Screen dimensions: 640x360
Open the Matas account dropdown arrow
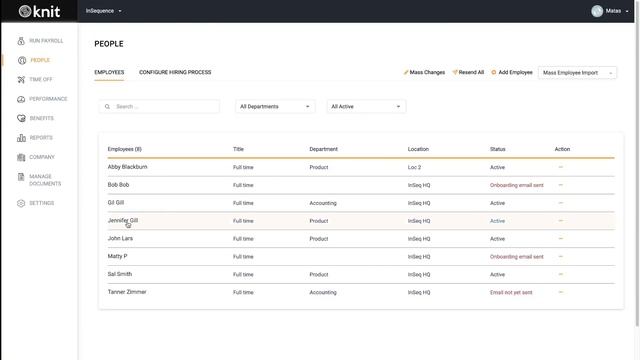tap(627, 11)
